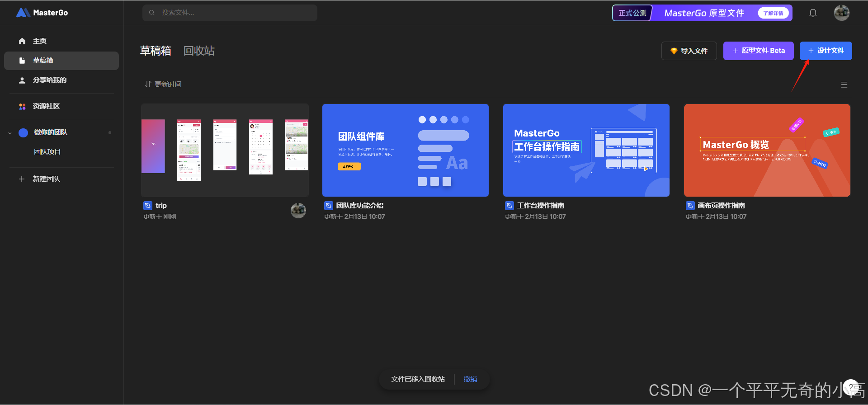The width and height of the screenshot is (868, 405).
Task: Open the help question mark button
Action: tap(851, 387)
